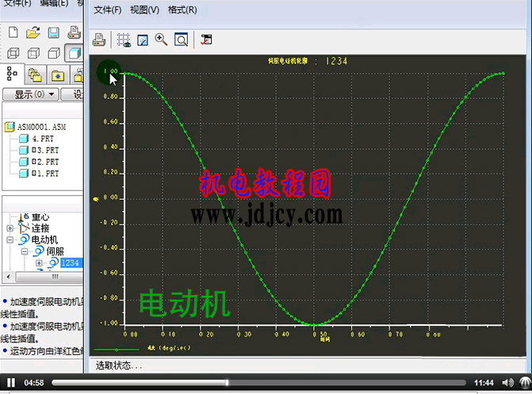
Task: Select the 连接 tree item
Action: pyautogui.click(x=40, y=228)
